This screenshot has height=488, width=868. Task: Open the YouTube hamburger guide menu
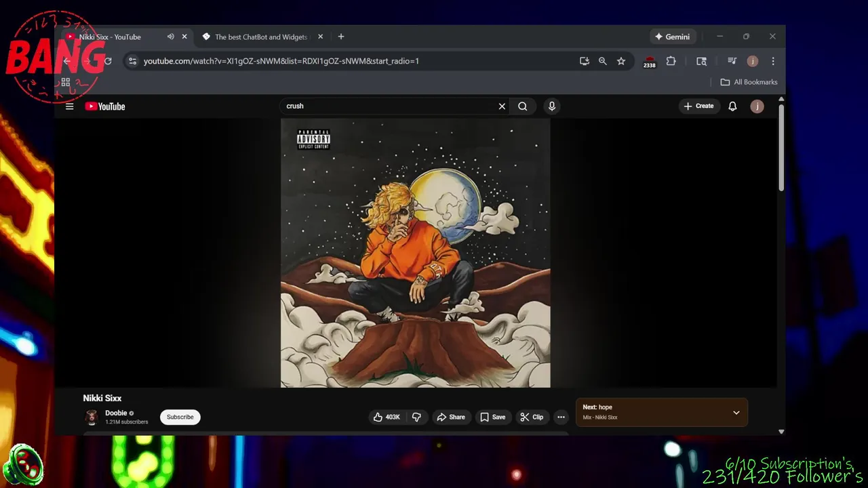69,106
